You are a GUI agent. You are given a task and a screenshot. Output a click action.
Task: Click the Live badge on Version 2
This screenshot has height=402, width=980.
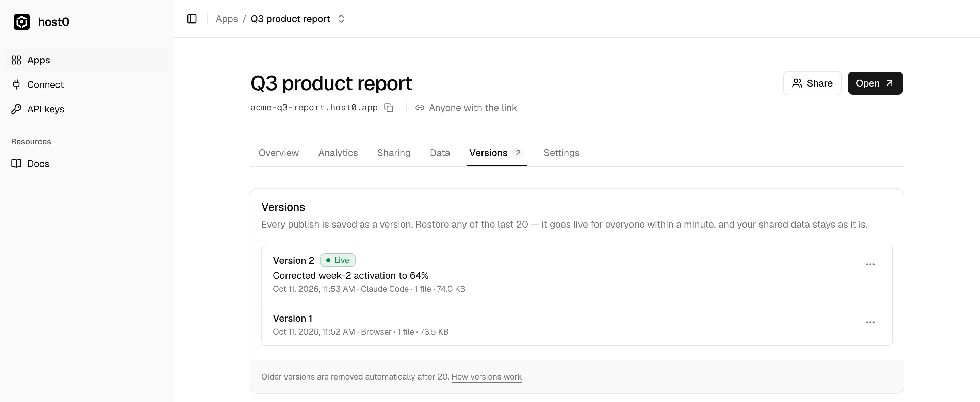tap(338, 260)
